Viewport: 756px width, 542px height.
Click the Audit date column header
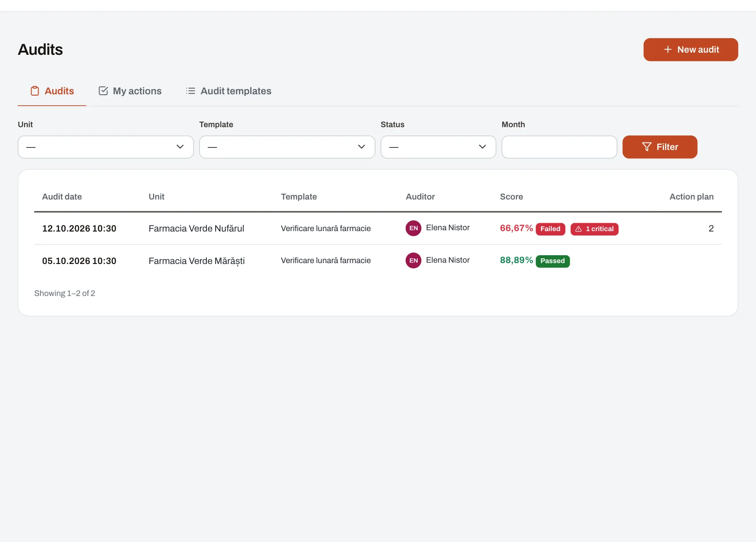62,197
